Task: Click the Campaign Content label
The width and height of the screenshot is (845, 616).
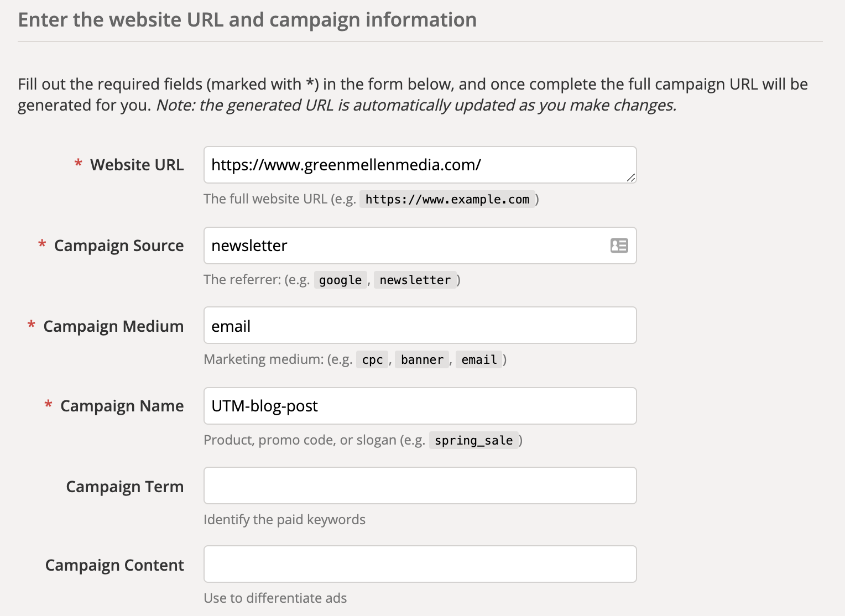Action: pyautogui.click(x=114, y=565)
